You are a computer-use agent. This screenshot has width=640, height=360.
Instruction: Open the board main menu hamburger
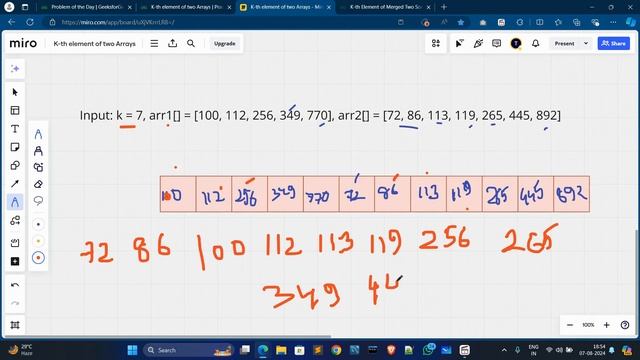[154, 43]
